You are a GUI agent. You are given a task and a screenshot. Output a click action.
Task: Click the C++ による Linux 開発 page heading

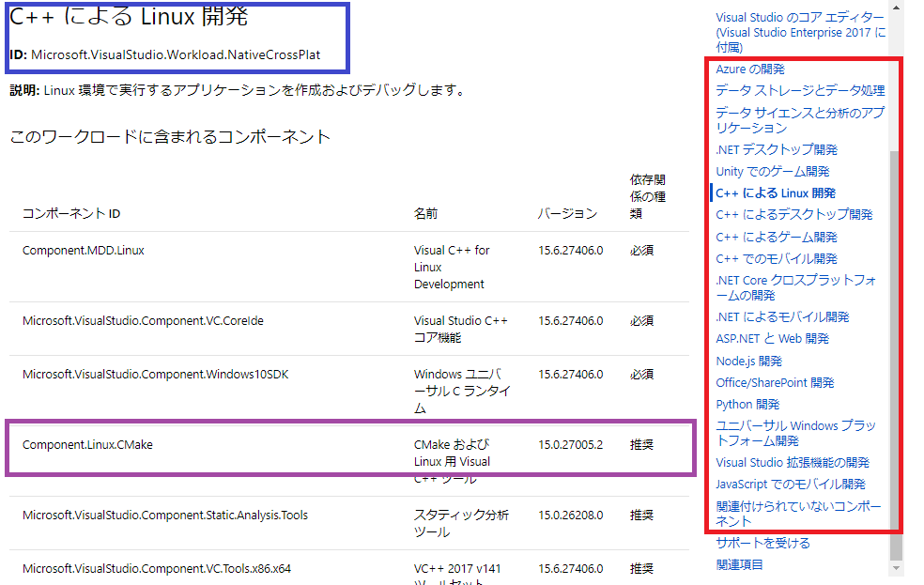coord(129,16)
